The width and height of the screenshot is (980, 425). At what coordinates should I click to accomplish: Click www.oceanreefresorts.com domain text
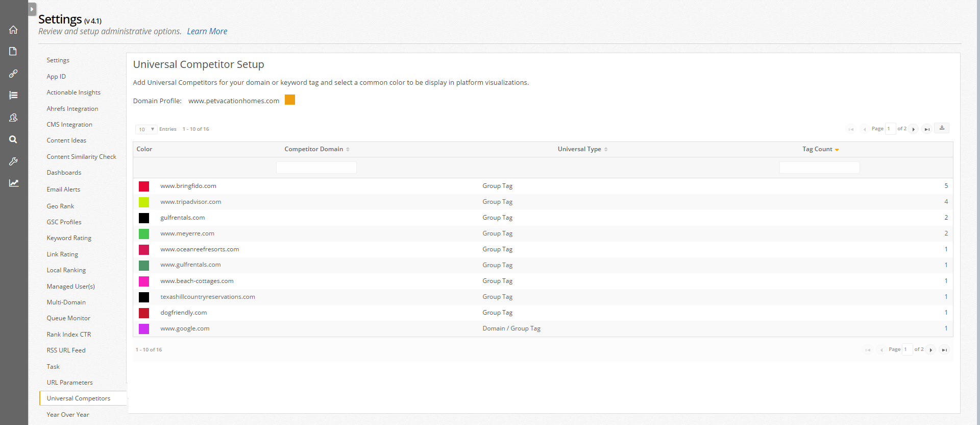200,249
